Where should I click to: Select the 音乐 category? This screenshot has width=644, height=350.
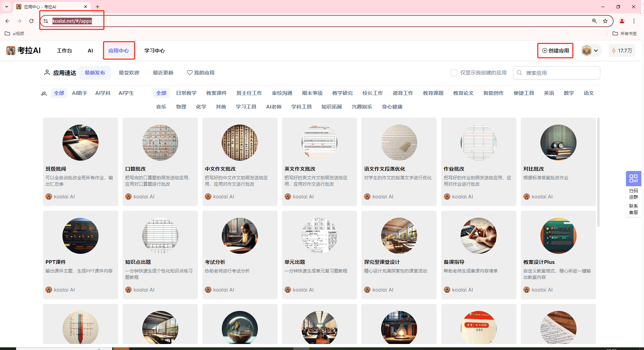[161, 107]
